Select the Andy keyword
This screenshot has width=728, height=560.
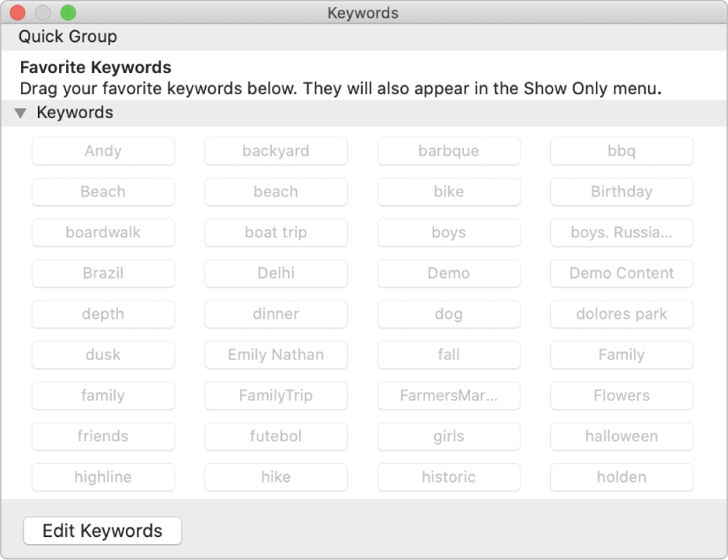coord(103,151)
